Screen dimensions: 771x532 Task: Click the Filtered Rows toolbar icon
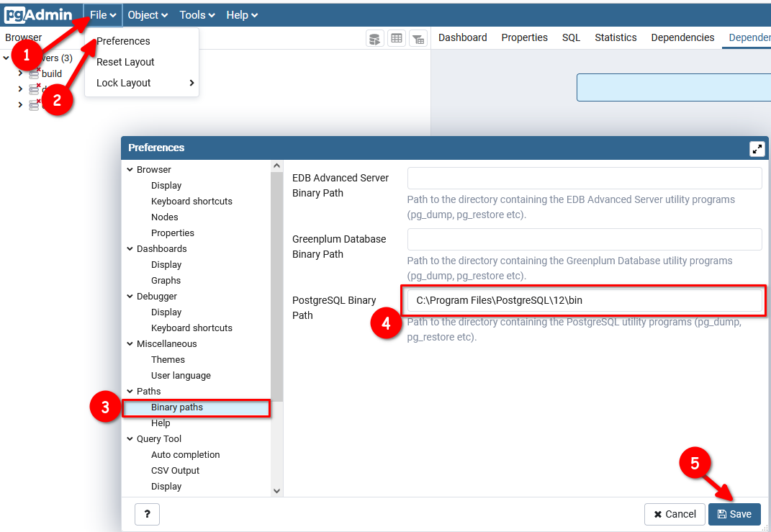click(x=418, y=38)
